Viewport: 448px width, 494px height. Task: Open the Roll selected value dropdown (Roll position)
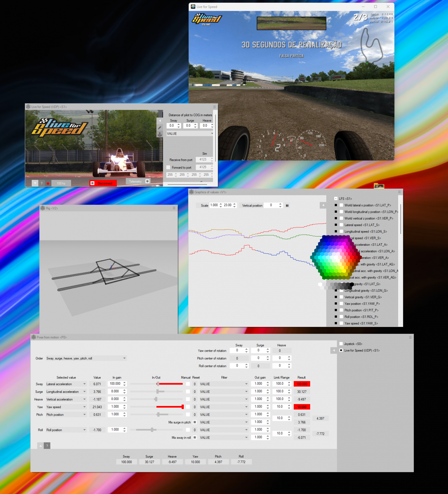pos(66,430)
